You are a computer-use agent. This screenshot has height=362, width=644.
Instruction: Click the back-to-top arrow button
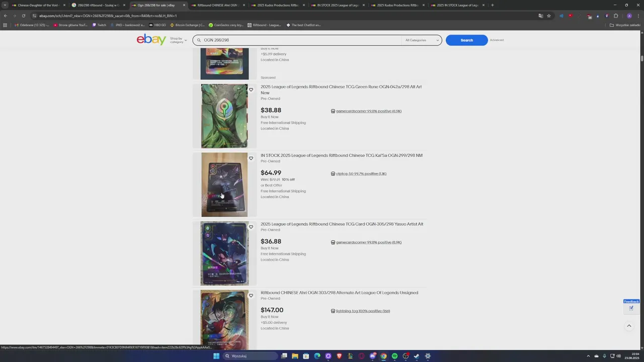[629, 326]
